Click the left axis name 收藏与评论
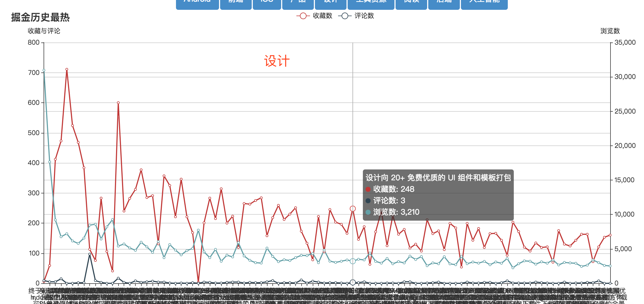 pyautogui.click(x=44, y=31)
